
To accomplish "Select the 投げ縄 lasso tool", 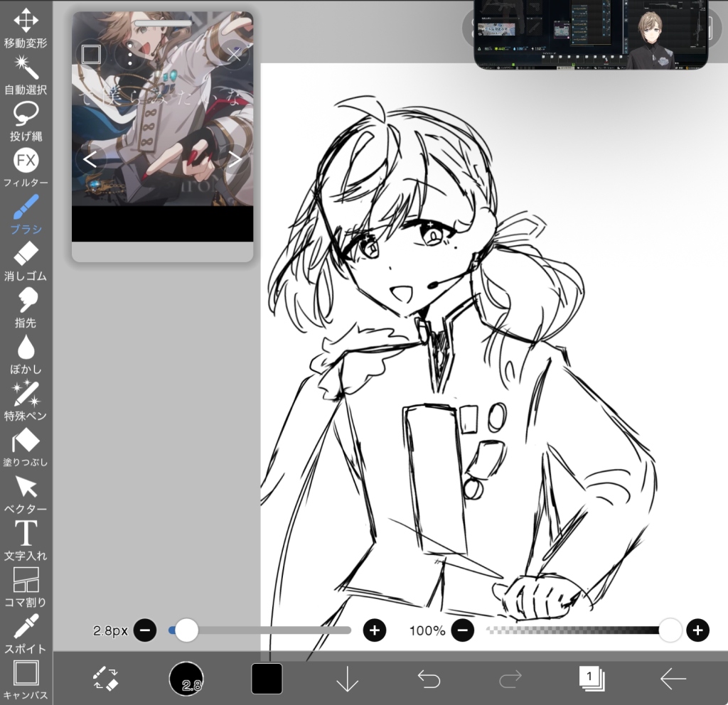I will (x=26, y=122).
